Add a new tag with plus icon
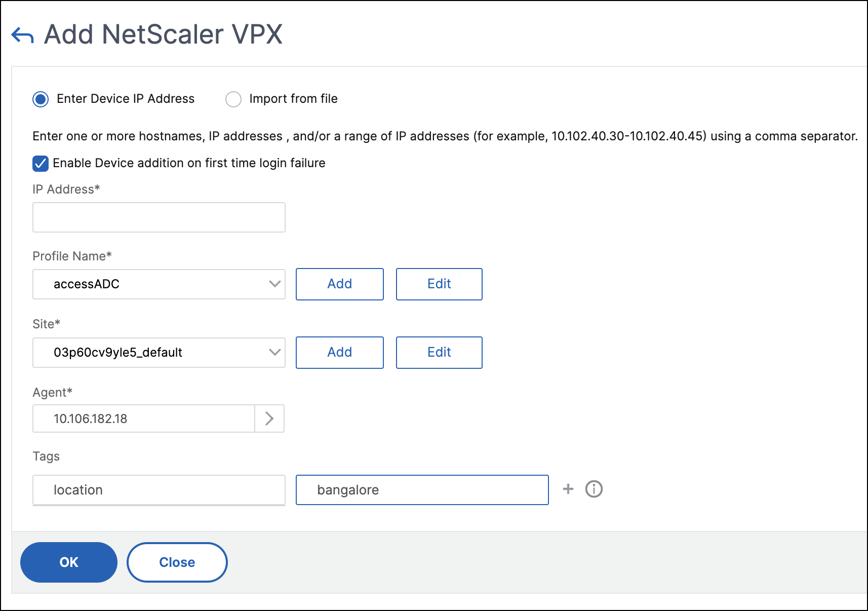This screenshot has width=868, height=611. 568,489
